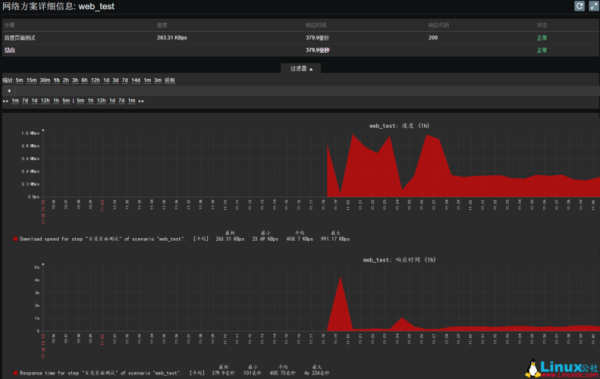Viewport: 600px width, 379px height.
Task: Move forward 12h using link right of separator
Action: click(x=101, y=101)
